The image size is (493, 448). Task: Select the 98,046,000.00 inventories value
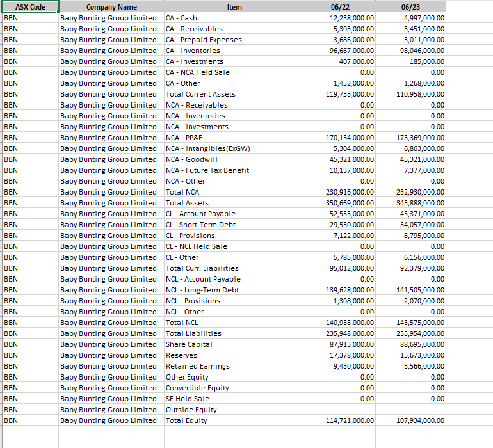410,51
